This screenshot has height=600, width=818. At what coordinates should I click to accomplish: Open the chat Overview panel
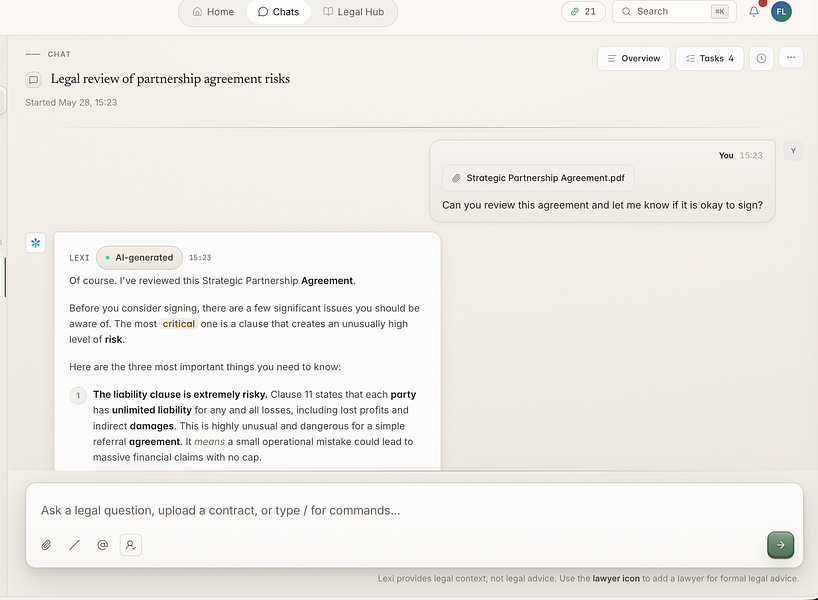click(634, 58)
